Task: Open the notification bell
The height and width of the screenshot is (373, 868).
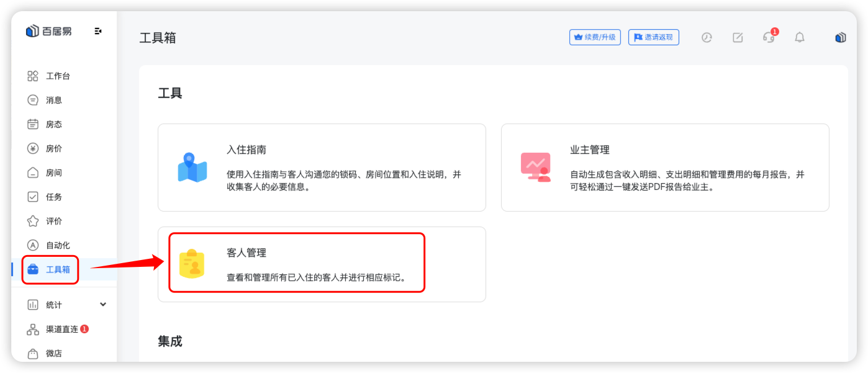Action: point(800,37)
